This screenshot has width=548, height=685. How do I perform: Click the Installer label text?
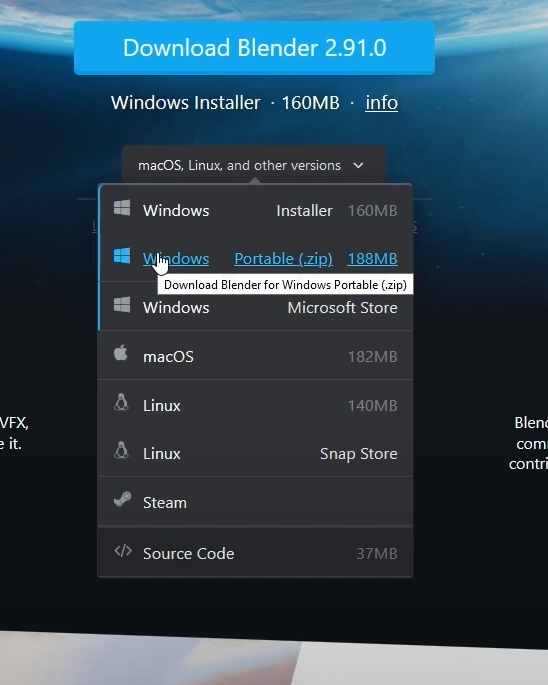click(304, 211)
